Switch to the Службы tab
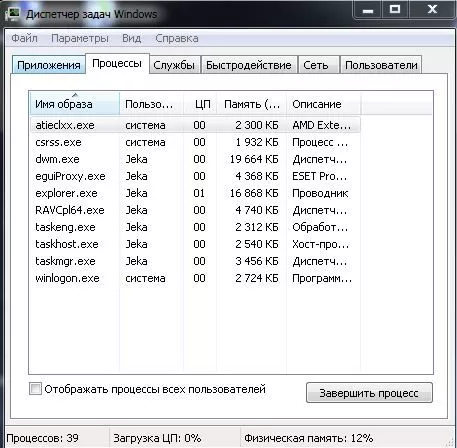 (174, 65)
